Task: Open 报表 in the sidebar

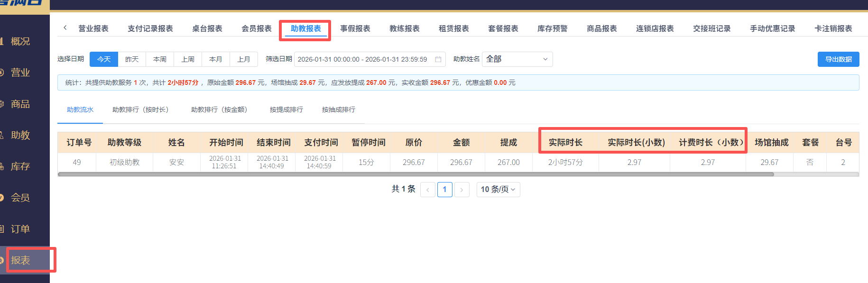Action: click(x=20, y=260)
